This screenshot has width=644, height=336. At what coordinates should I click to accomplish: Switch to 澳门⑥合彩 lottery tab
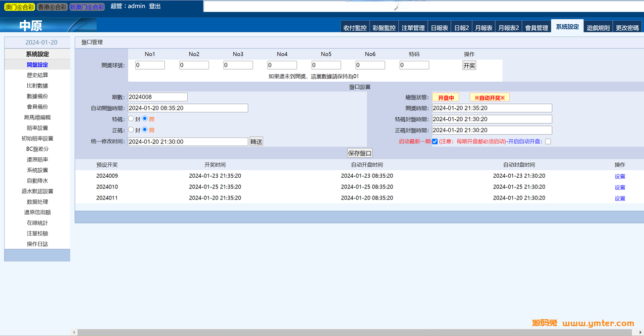point(19,7)
